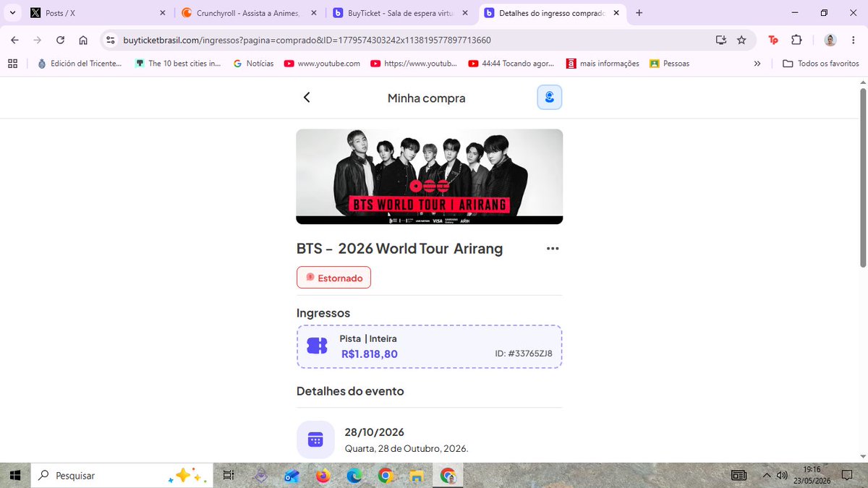
Task: Launch Firefox from the taskbar
Action: 323,476
